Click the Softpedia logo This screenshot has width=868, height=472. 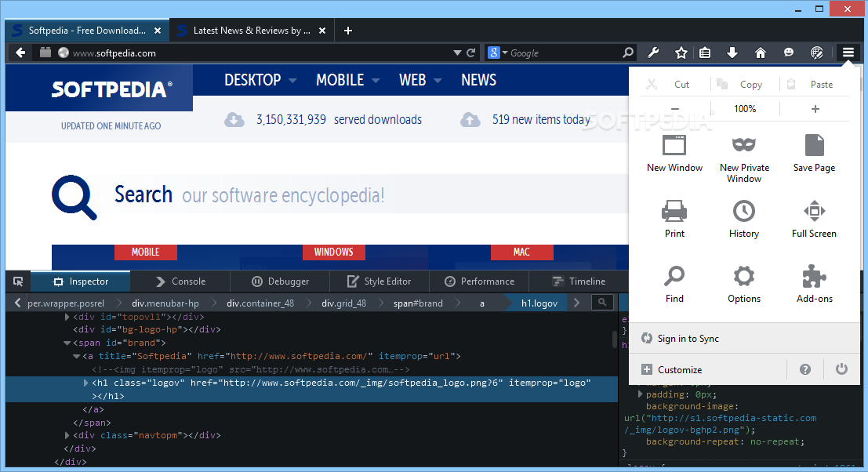111,89
